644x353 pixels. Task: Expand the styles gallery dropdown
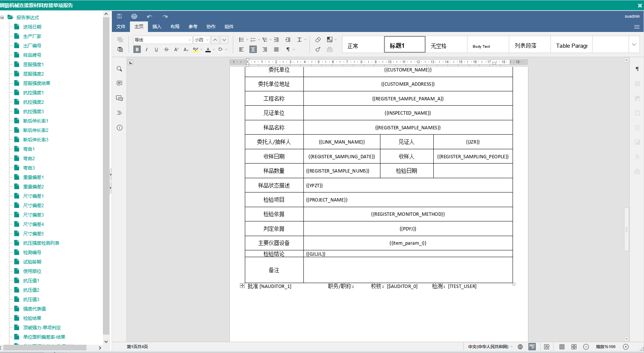coord(634,44)
